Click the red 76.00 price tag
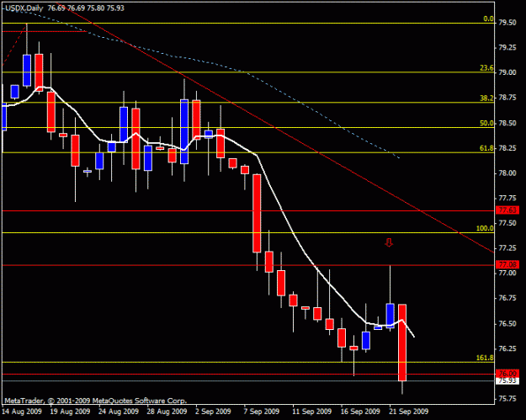This screenshot has width=526, height=420. 507,374
